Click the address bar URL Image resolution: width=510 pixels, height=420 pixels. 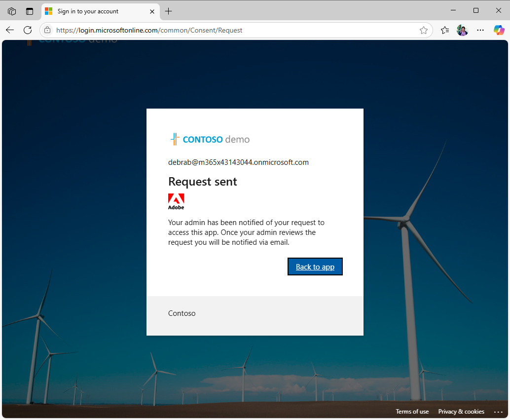point(149,30)
